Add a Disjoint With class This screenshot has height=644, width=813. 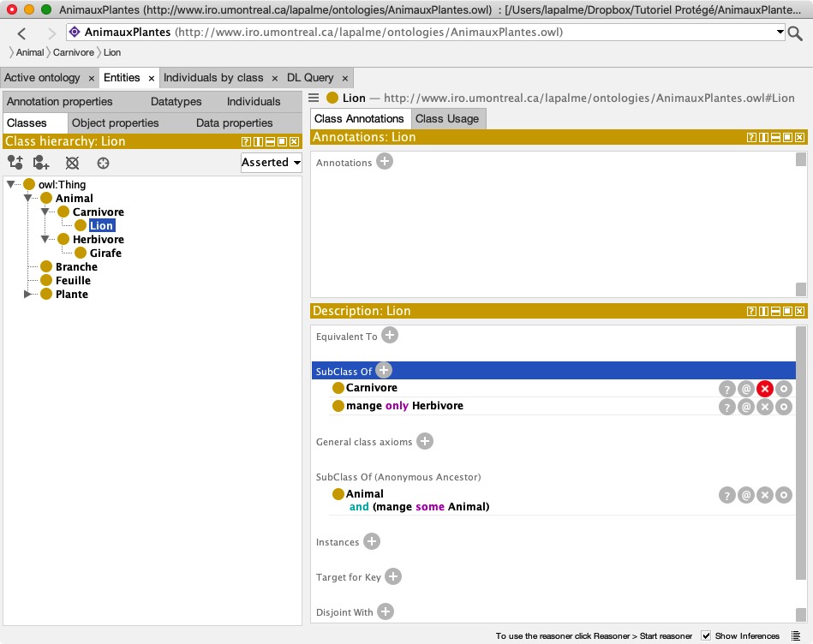pyautogui.click(x=386, y=611)
